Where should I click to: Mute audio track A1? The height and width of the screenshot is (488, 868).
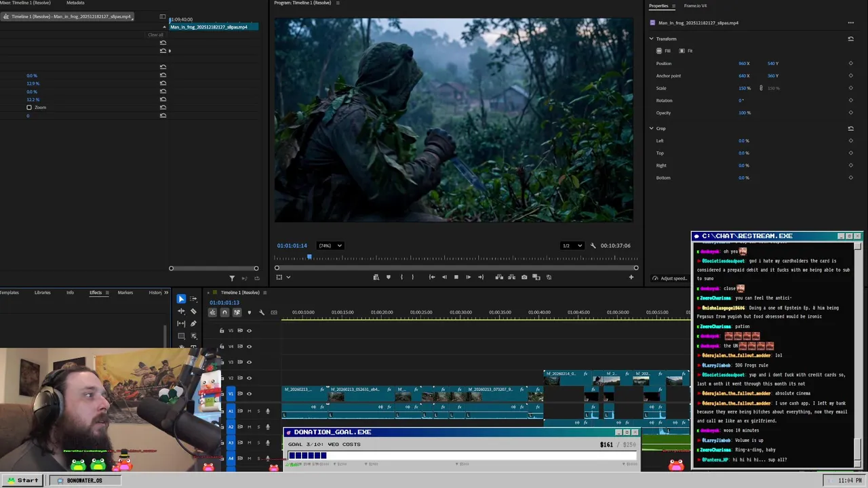coord(249,411)
